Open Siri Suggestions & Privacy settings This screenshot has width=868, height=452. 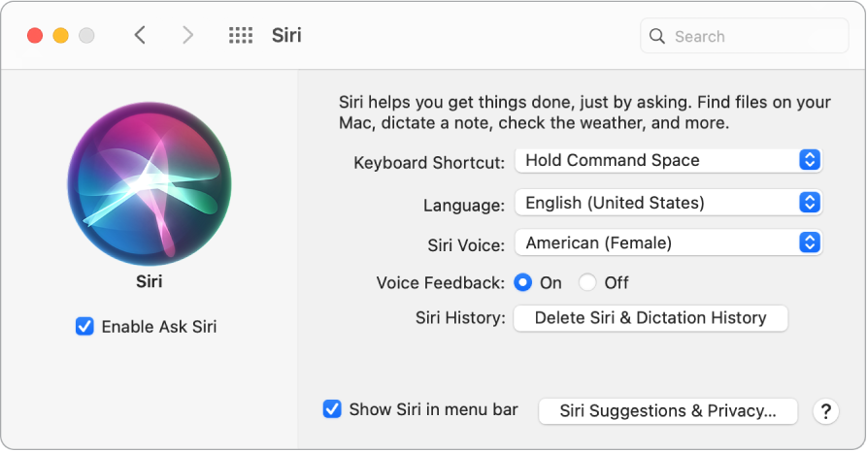(668, 411)
